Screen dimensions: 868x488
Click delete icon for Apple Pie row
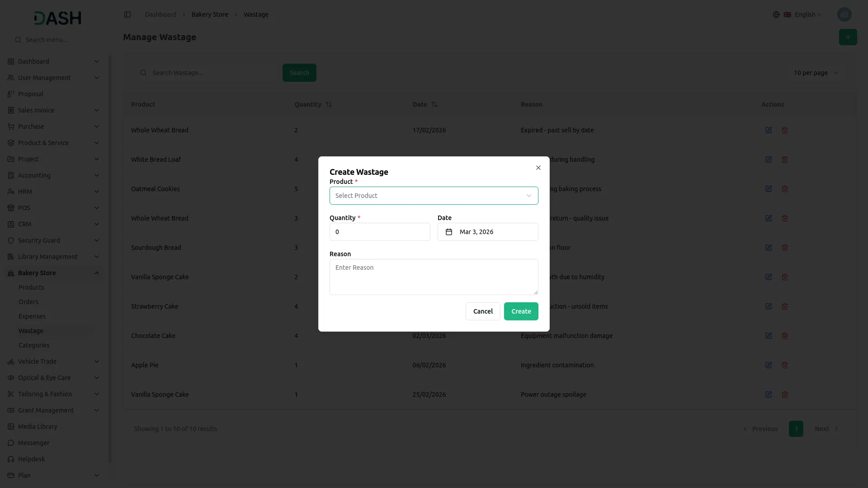click(784, 365)
